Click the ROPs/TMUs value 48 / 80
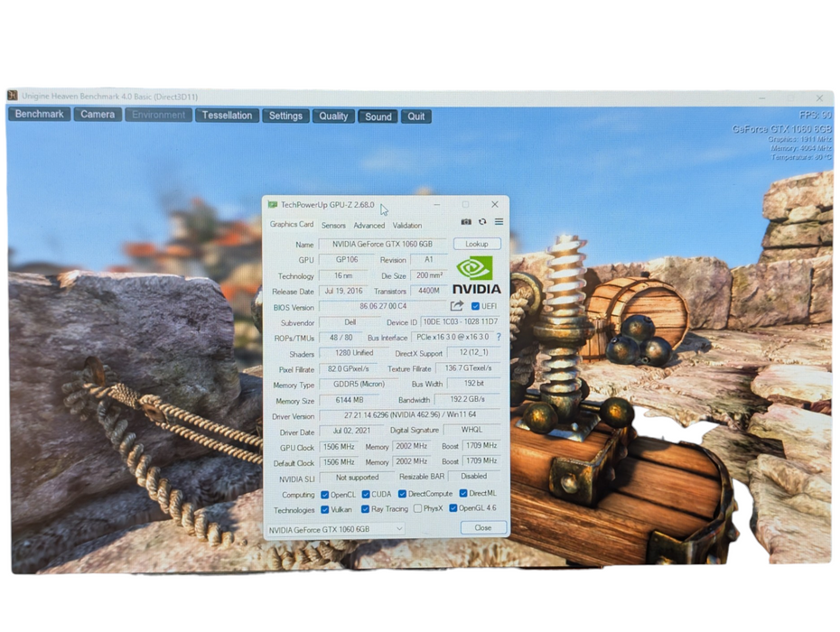This screenshot has width=840, height=632. pos(341,338)
